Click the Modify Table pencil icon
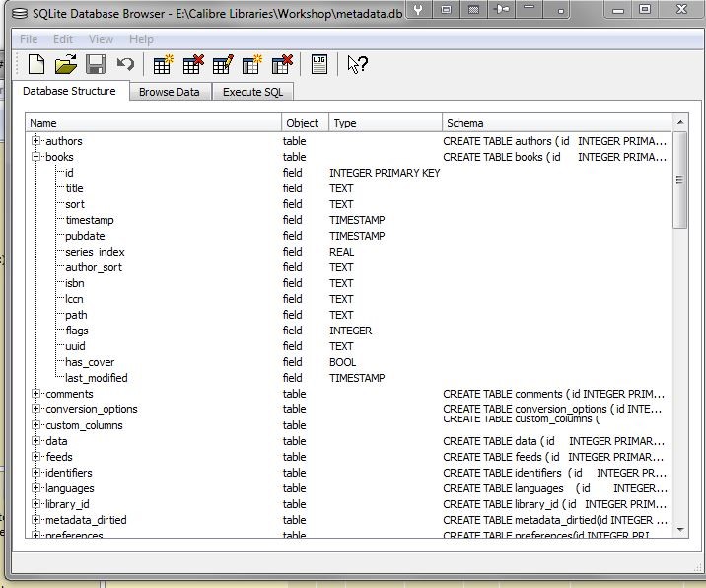 223,65
